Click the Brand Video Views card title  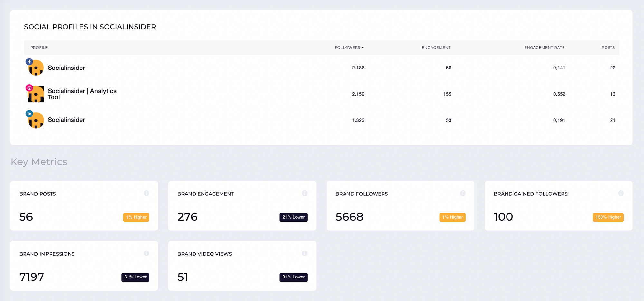(204, 254)
